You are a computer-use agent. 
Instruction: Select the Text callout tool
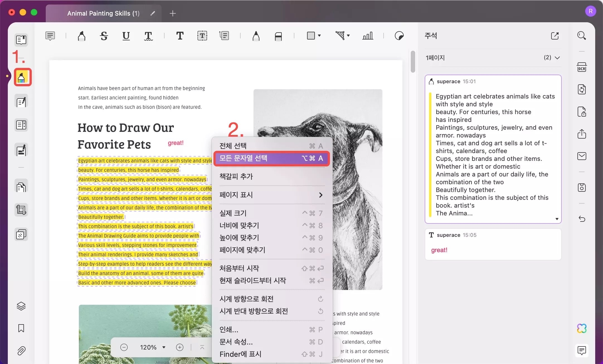(224, 36)
